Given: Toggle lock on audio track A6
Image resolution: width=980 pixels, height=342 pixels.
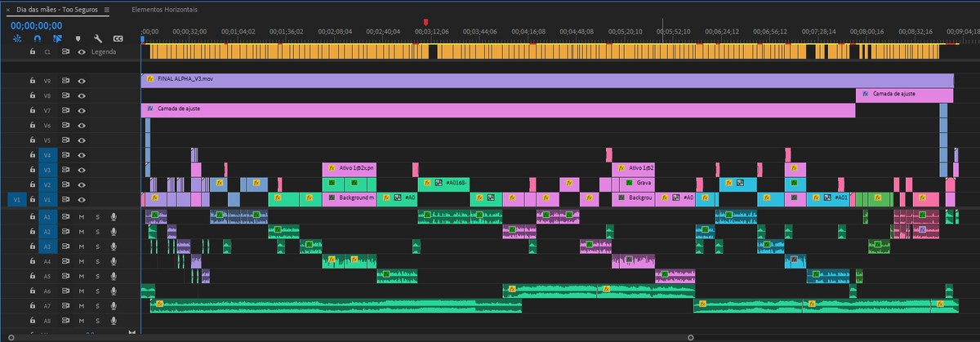Looking at the screenshot, I should click(x=33, y=291).
